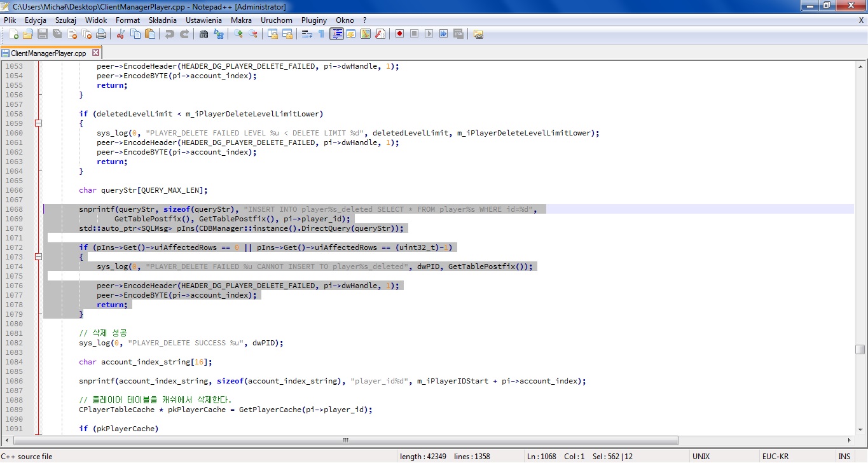
Task: Click the vertical scrollbar thumb
Action: pos(860,349)
